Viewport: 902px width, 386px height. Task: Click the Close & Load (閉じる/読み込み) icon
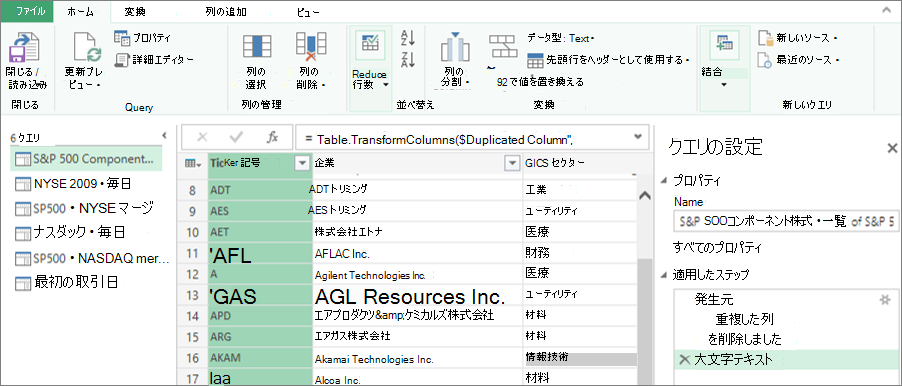[25, 47]
